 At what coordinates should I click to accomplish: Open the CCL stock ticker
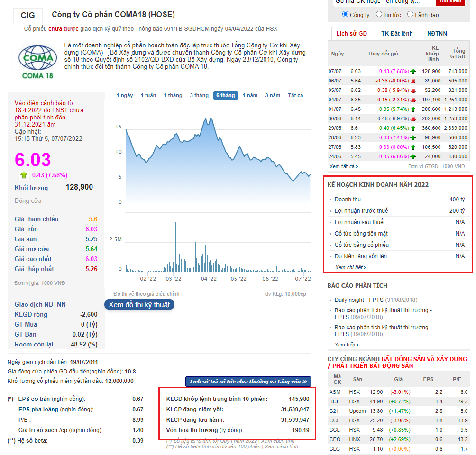click(335, 430)
